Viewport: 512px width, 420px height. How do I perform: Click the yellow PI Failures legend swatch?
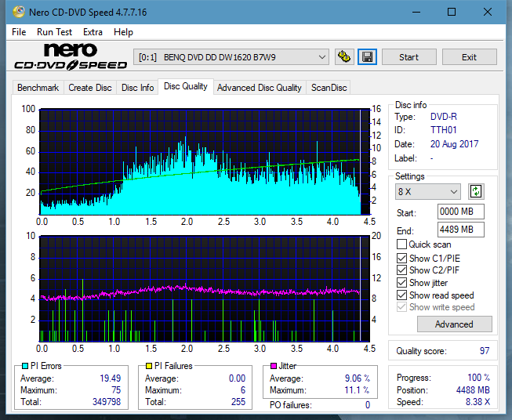(x=149, y=366)
